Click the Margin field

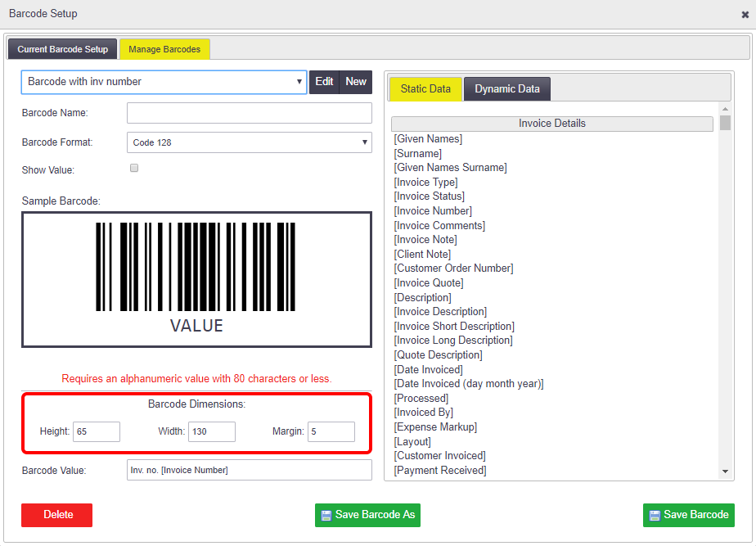click(331, 431)
